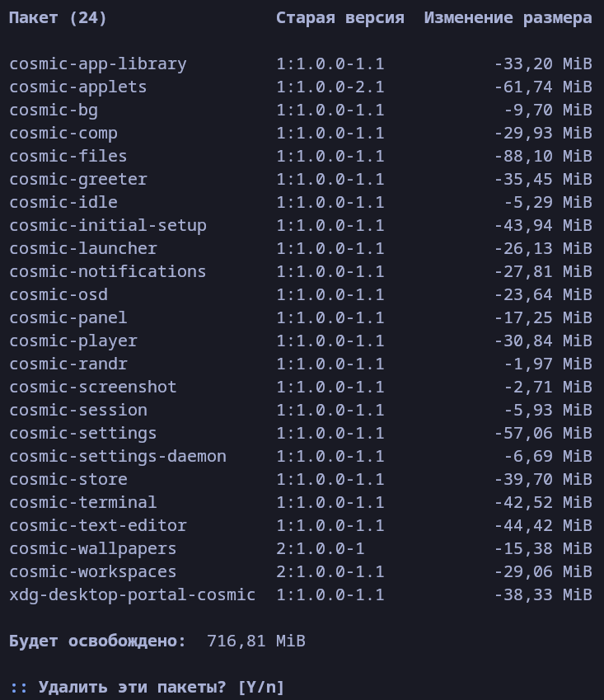Click the -88,10 MiB size value
The width and height of the screenshot is (604, 700).
point(543,156)
